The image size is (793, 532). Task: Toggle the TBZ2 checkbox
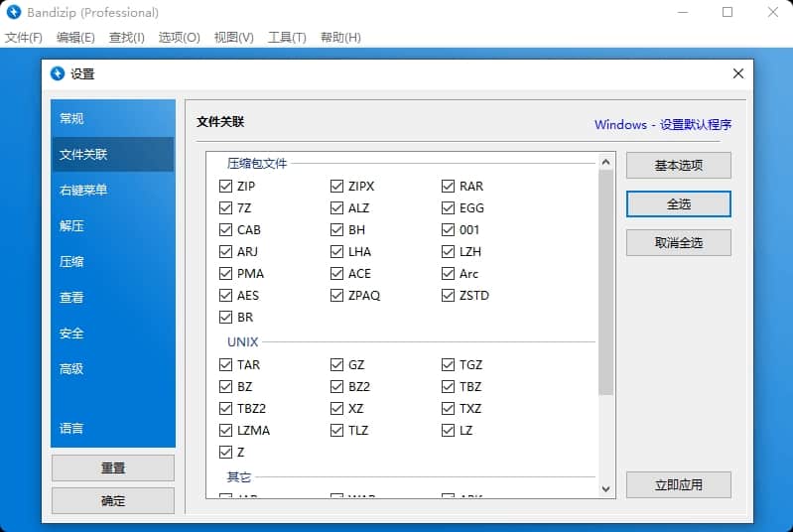pos(225,408)
